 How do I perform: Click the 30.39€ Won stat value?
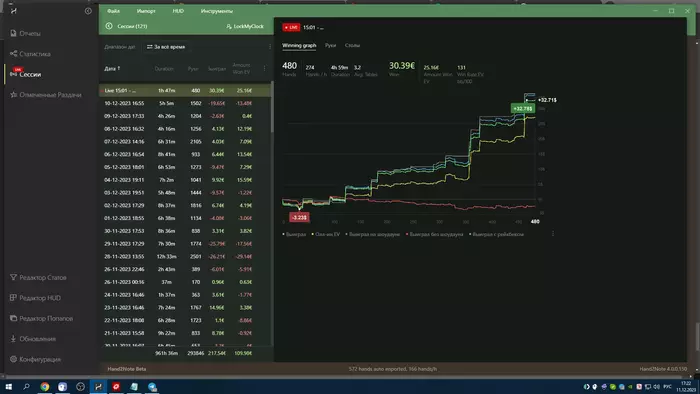coord(402,66)
